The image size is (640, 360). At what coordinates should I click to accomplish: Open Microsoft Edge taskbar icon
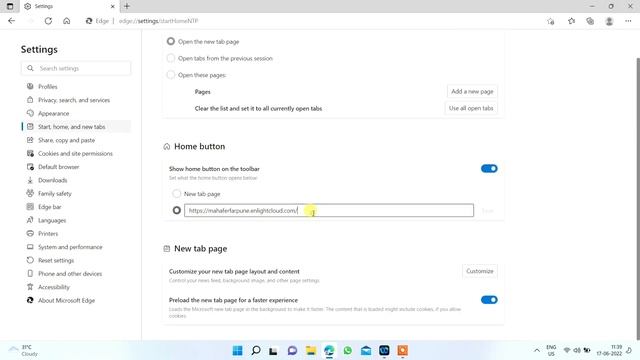click(x=329, y=350)
